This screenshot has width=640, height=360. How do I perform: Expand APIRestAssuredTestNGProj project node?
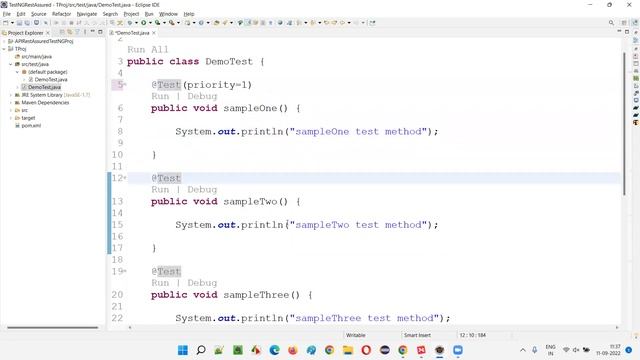[x=4, y=41]
